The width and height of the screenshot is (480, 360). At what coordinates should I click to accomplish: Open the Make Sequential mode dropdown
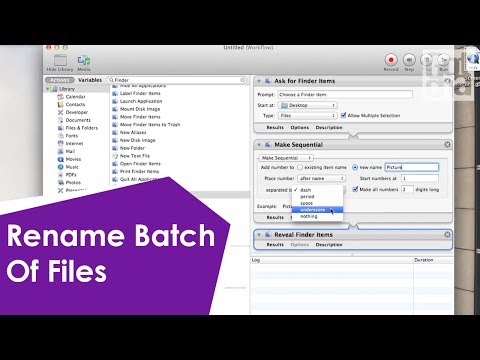[x=286, y=158]
